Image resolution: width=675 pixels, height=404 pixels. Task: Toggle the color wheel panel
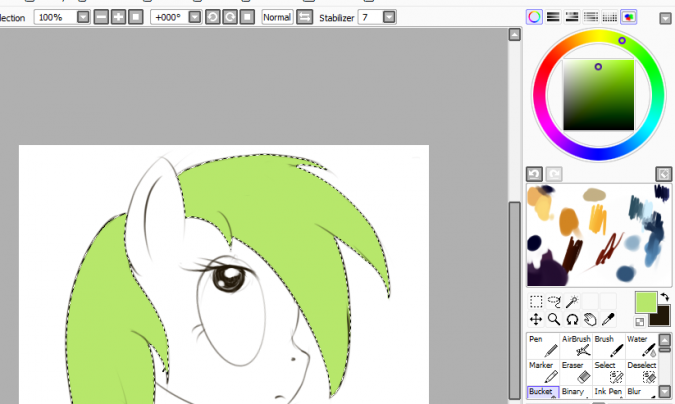tap(535, 17)
